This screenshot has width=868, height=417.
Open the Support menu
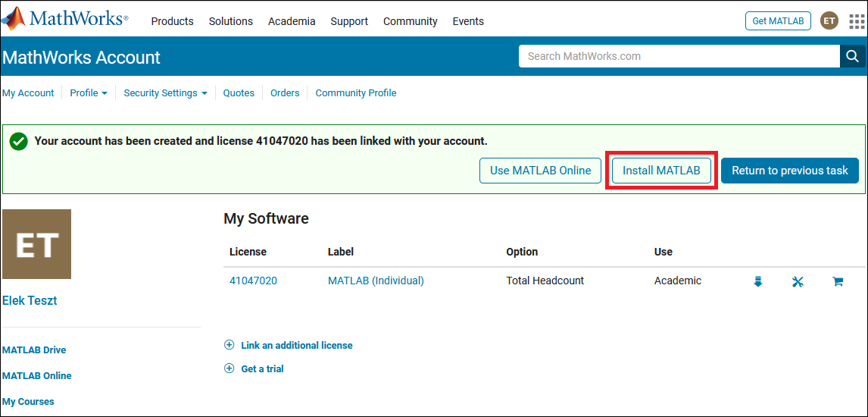[349, 21]
